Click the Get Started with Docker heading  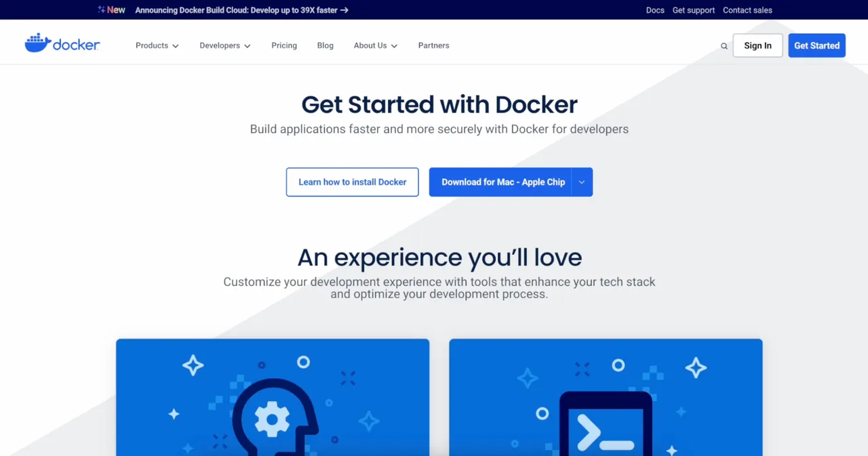point(439,104)
